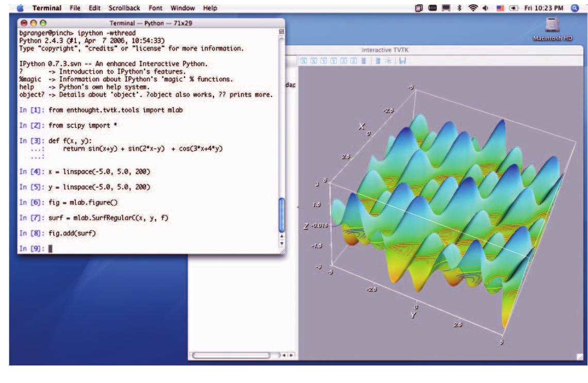Click the save scene floppy icon in TVTK toolbar
The height and width of the screenshot is (383, 588).
point(402,61)
